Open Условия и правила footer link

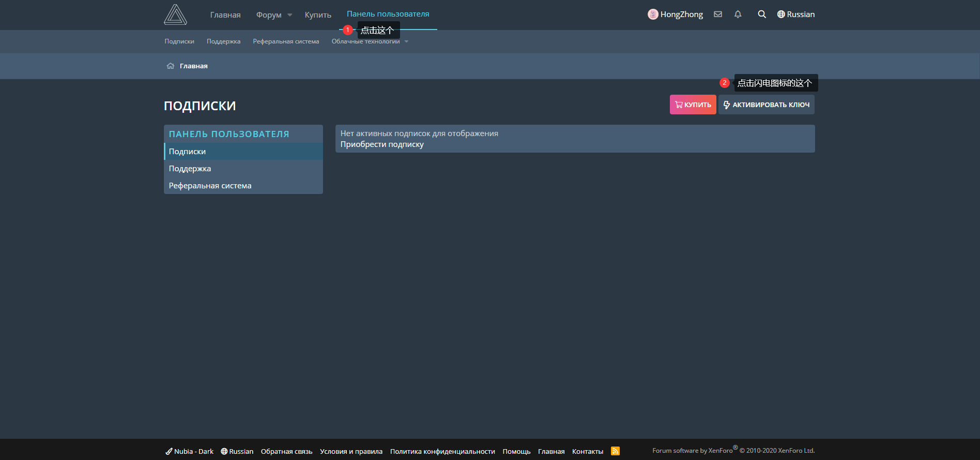[x=351, y=451]
